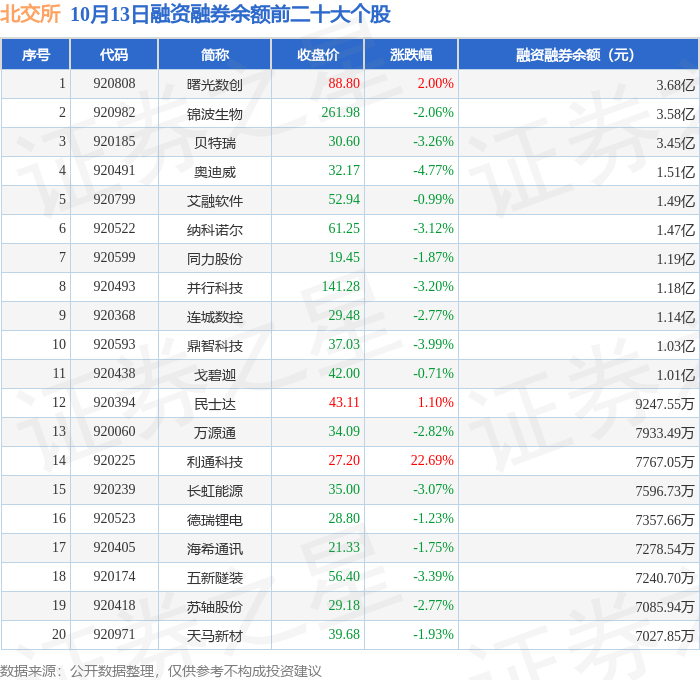Click the 数据来源 footer note

tap(161, 671)
